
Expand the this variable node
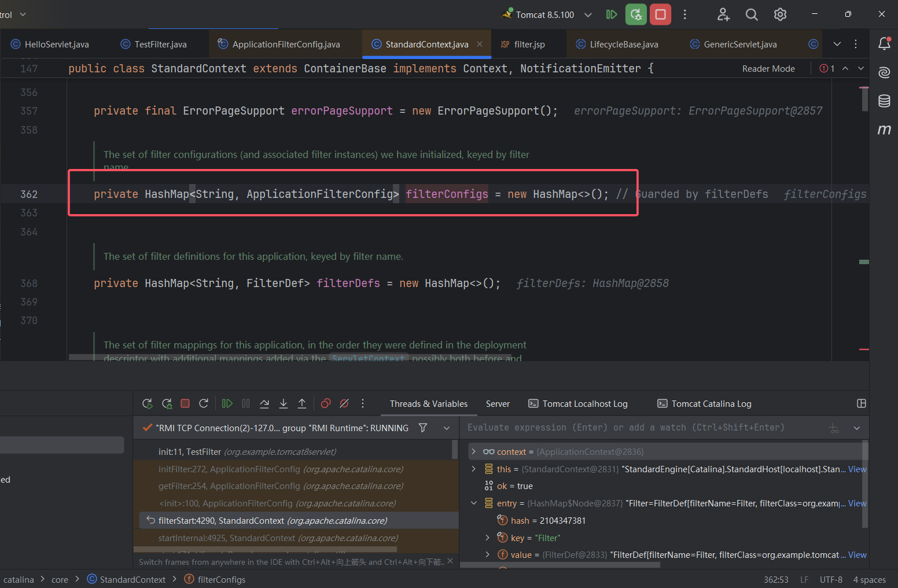[x=474, y=469]
